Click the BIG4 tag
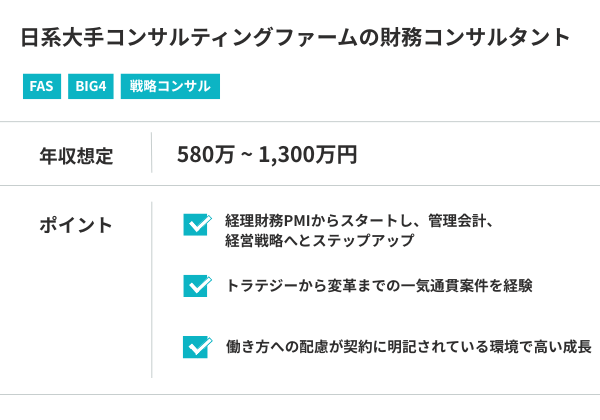600x420 pixels. [x=90, y=86]
